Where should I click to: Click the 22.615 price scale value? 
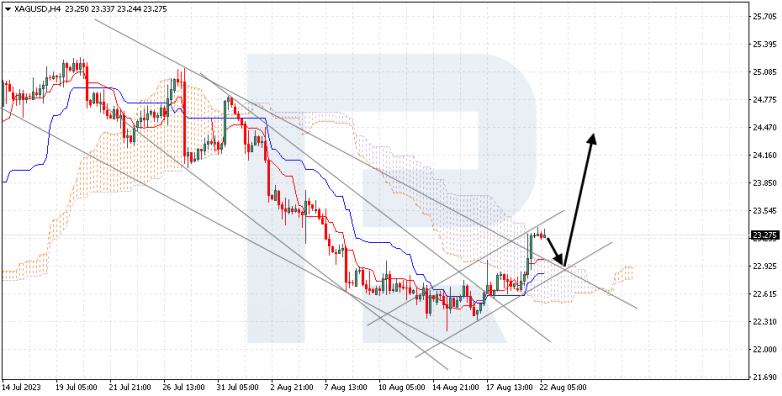pos(764,294)
